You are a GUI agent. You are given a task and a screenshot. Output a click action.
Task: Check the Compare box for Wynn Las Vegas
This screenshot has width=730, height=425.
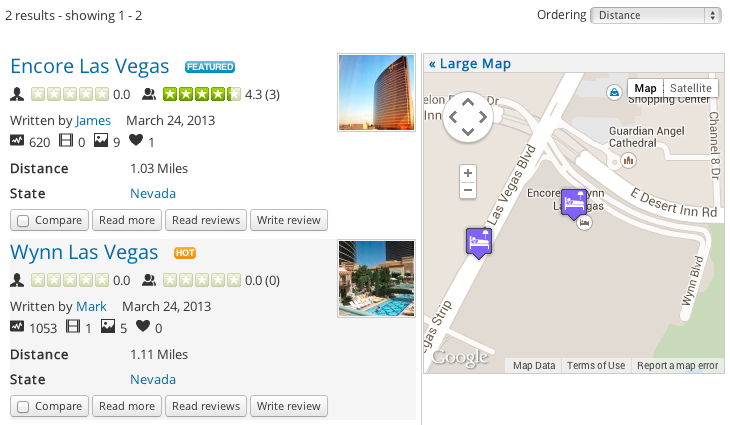pos(23,406)
